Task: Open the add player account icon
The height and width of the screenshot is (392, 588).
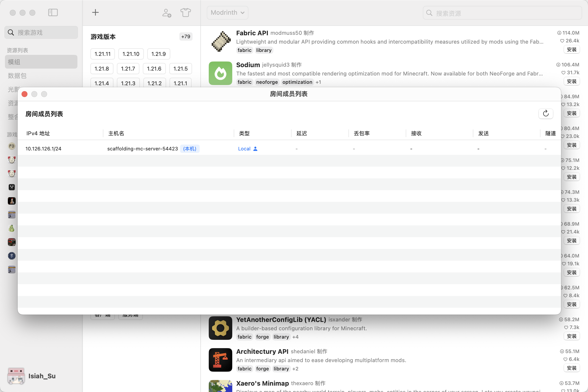Action: [x=167, y=13]
